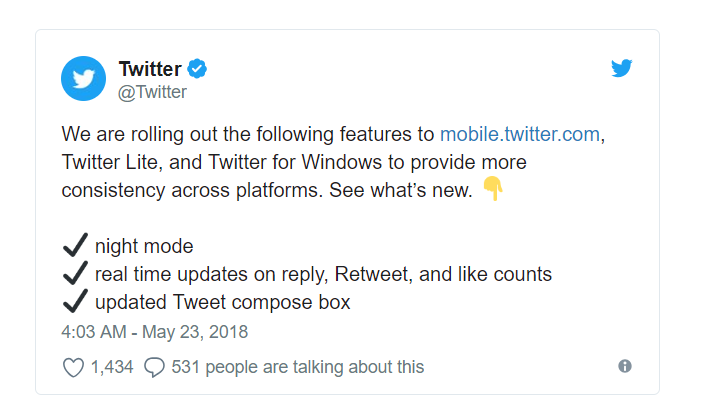Open the @Twitter handle link
The width and height of the screenshot is (728, 412).
coord(152,92)
